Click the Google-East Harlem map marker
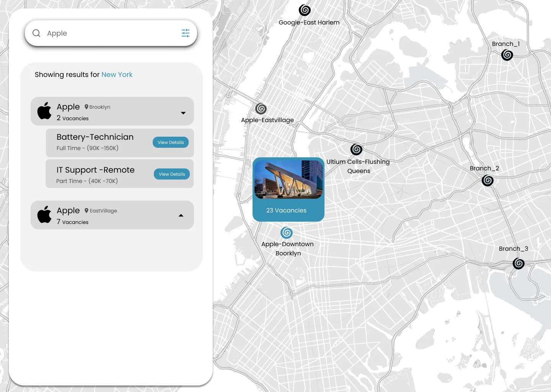Image resolution: width=551 pixels, height=392 pixels. click(x=305, y=10)
